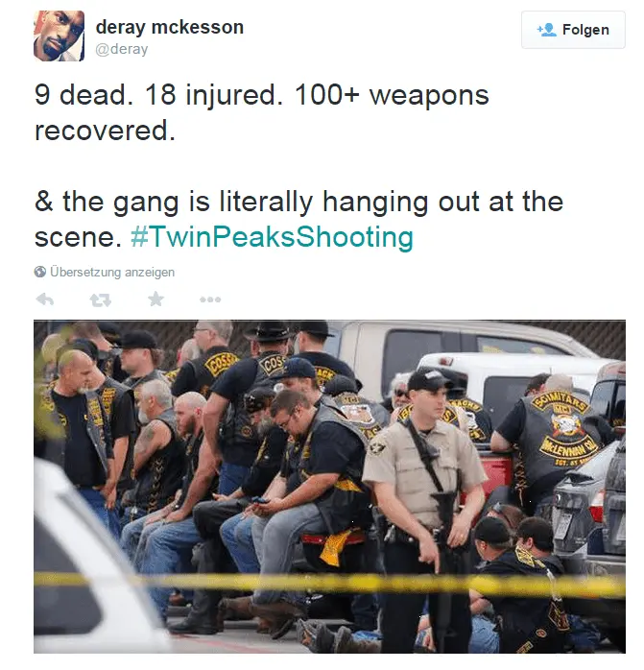Favorite the tweet with the star icon
644x670 pixels.
tap(156, 299)
